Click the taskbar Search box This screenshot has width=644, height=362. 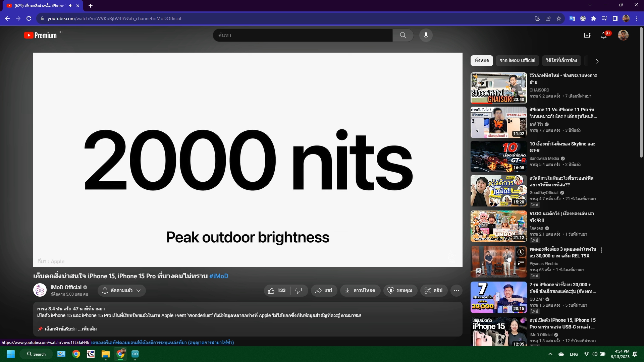(x=36, y=354)
